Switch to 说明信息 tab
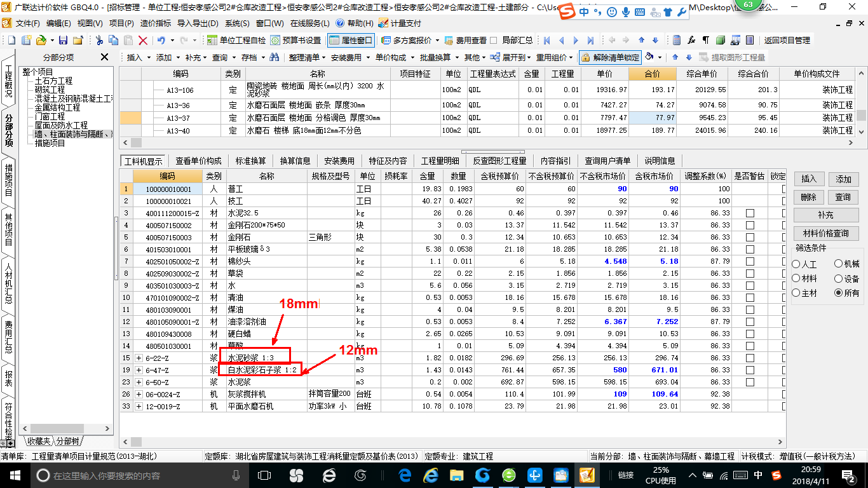 pyautogui.click(x=660, y=161)
